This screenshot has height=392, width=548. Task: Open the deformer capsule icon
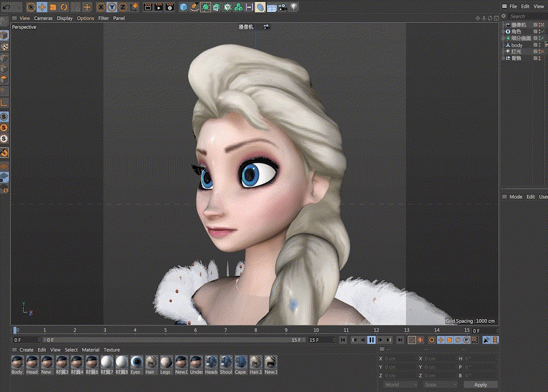260,6
